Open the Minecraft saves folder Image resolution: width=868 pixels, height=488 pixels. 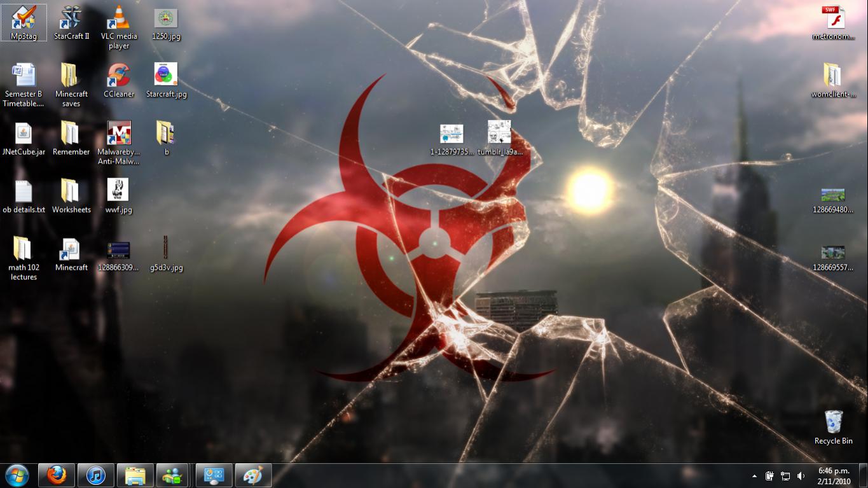click(71, 85)
